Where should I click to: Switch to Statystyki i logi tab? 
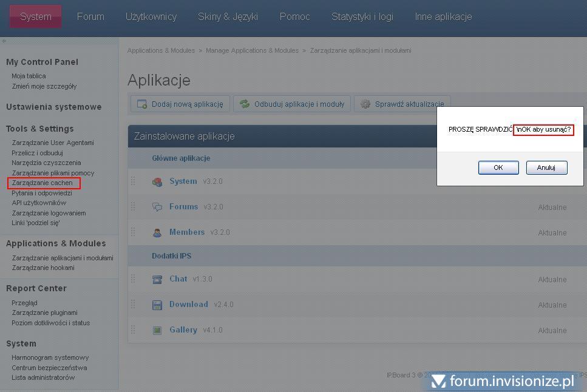pos(362,16)
